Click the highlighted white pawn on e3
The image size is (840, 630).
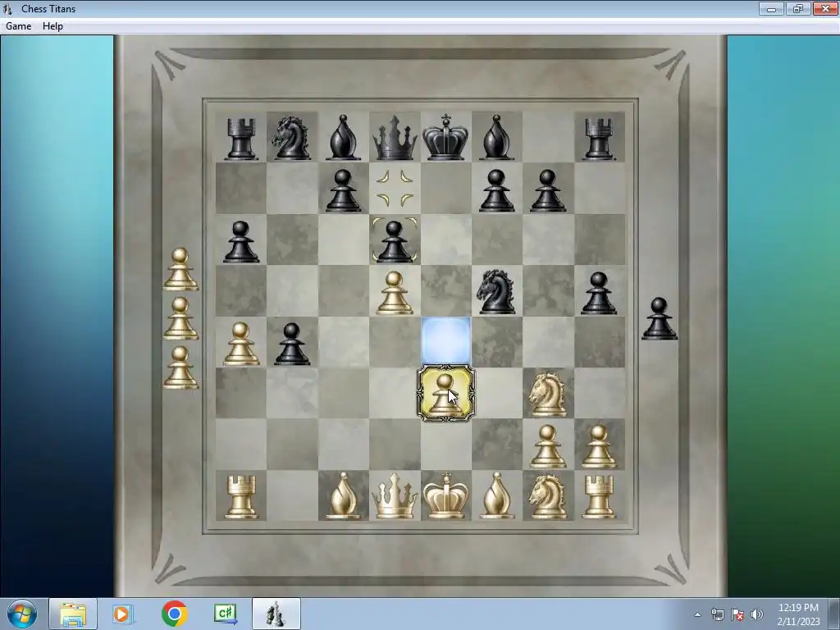tap(445, 393)
